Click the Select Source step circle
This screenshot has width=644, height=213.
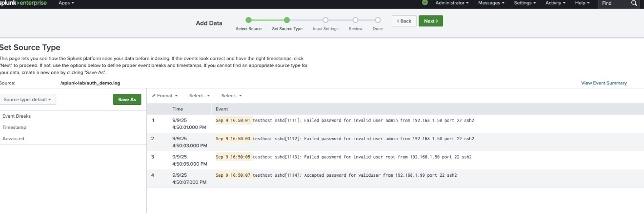[248, 20]
